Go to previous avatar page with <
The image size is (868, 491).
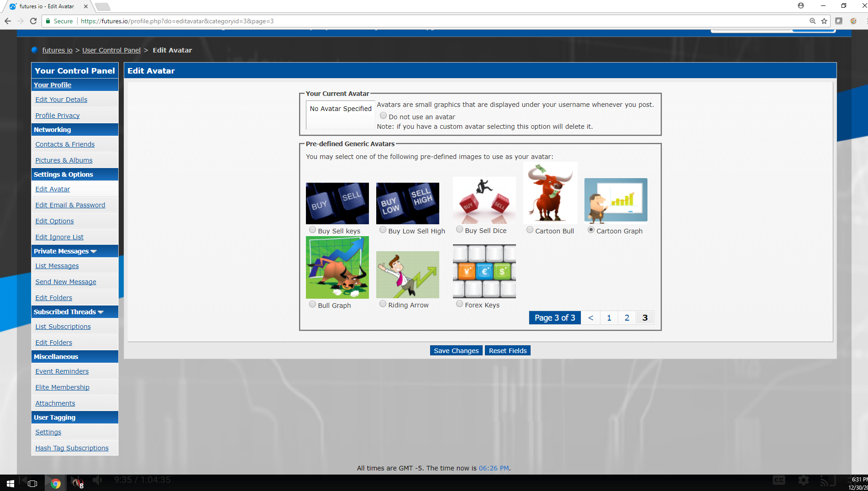tap(591, 318)
